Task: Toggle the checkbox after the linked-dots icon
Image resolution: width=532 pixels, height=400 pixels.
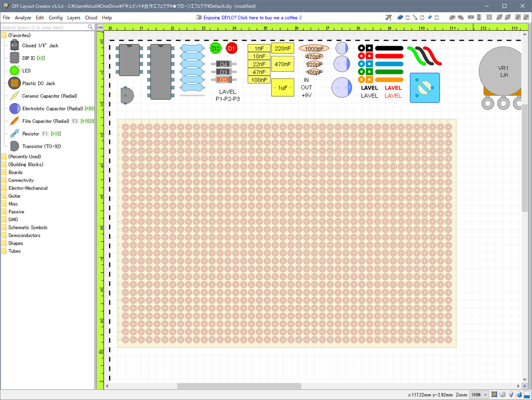Action: point(437,18)
